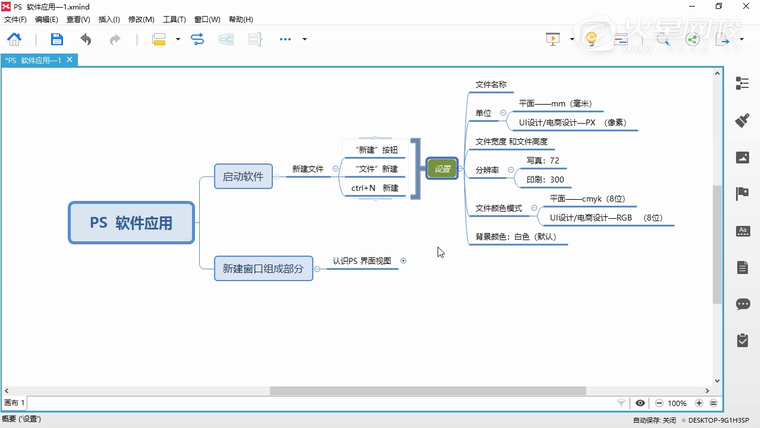760x428 pixels.
Task: Collapse the 新建文件 branch
Action: [x=336, y=169]
